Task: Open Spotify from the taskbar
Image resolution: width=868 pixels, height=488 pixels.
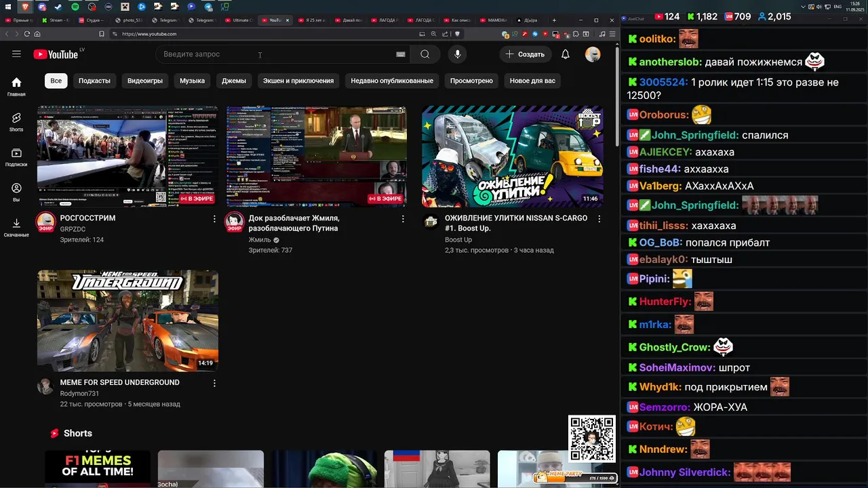Action: [x=75, y=7]
